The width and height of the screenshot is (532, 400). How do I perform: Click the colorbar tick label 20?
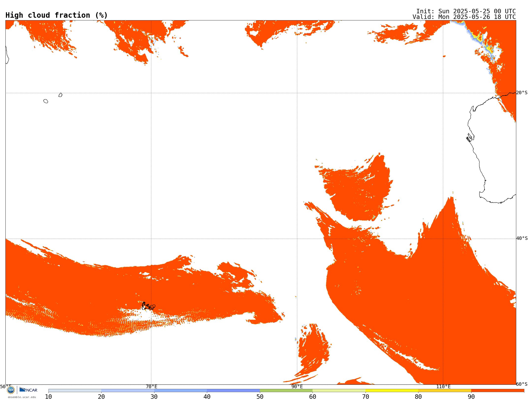101,397
